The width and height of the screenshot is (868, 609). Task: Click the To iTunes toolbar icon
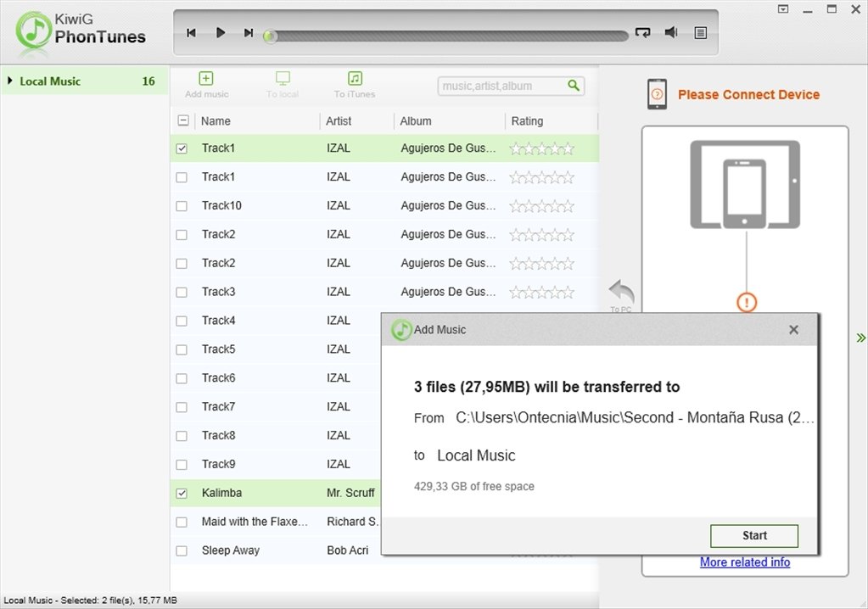[355, 79]
